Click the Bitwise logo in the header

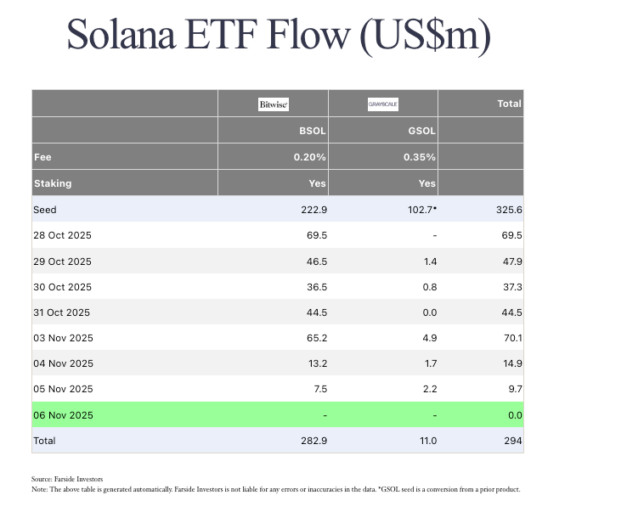pos(273,104)
